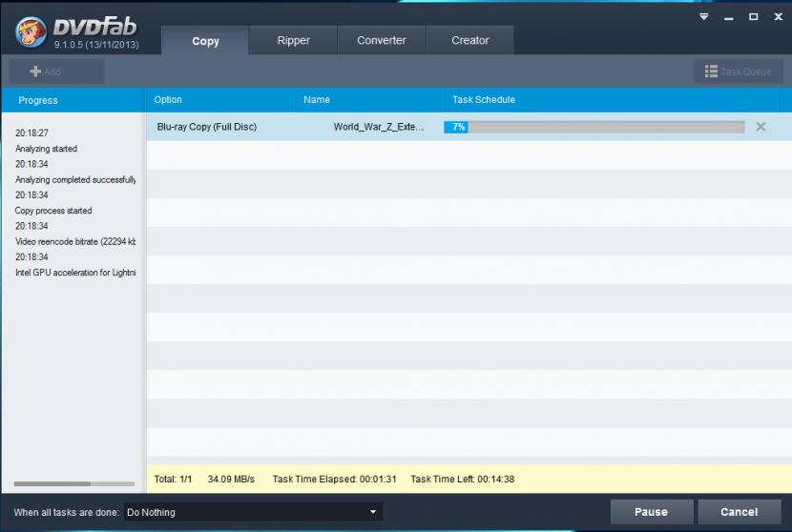Screen dimensions: 792x532
Task: Switch to the Creator tab
Action: (x=469, y=40)
